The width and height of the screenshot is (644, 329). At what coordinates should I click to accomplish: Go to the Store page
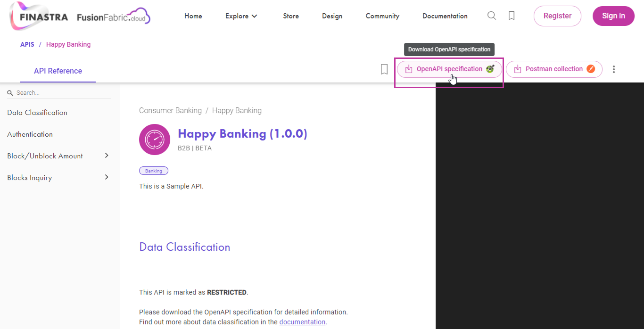291,16
